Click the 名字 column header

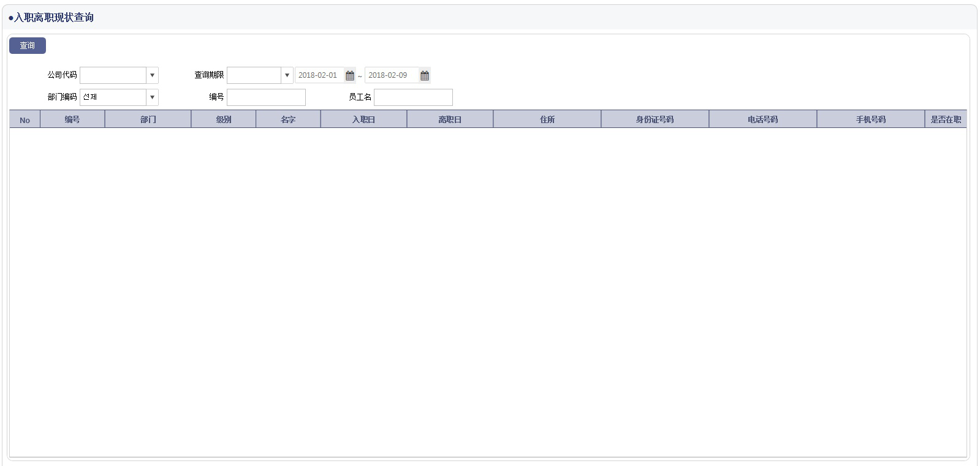click(288, 120)
